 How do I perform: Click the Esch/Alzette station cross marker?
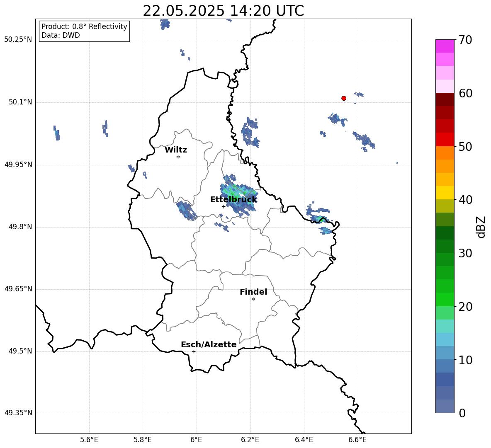pyautogui.click(x=194, y=351)
